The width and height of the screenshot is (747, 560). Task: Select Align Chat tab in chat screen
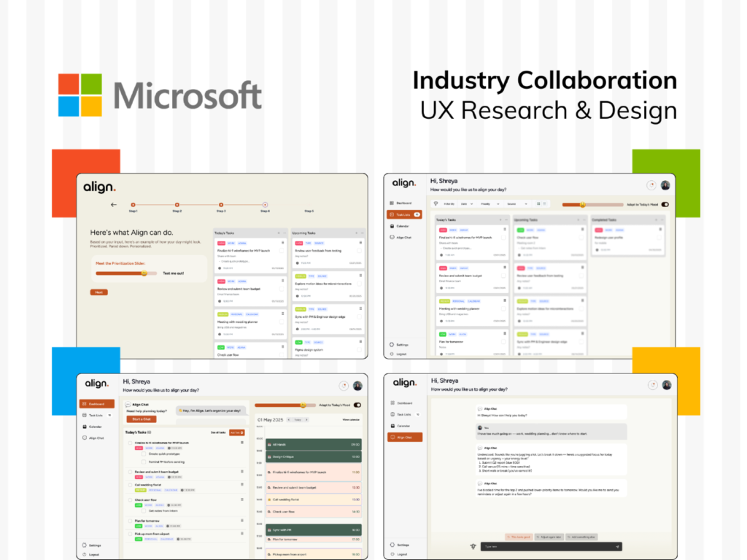[405, 437]
